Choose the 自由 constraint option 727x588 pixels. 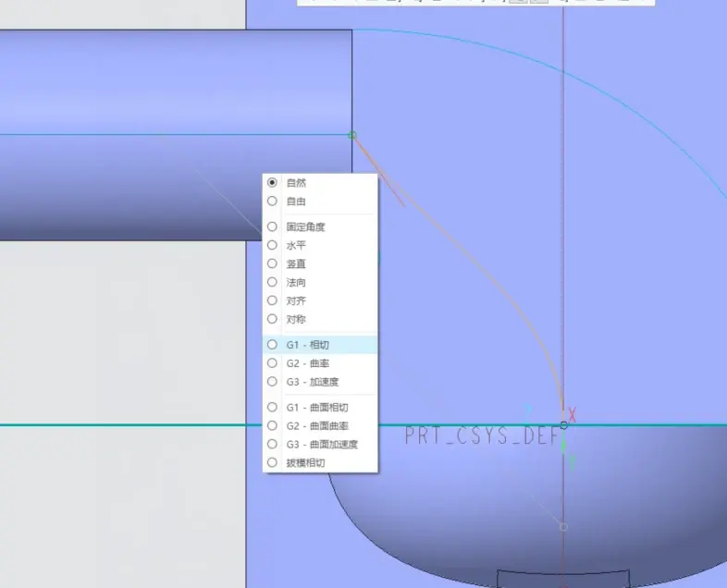point(320,202)
